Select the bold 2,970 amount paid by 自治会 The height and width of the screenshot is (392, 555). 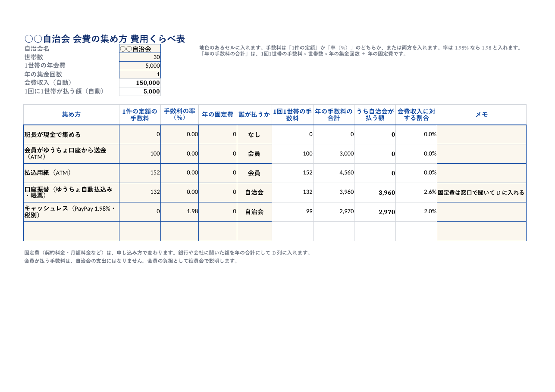(x=375, y=212)
